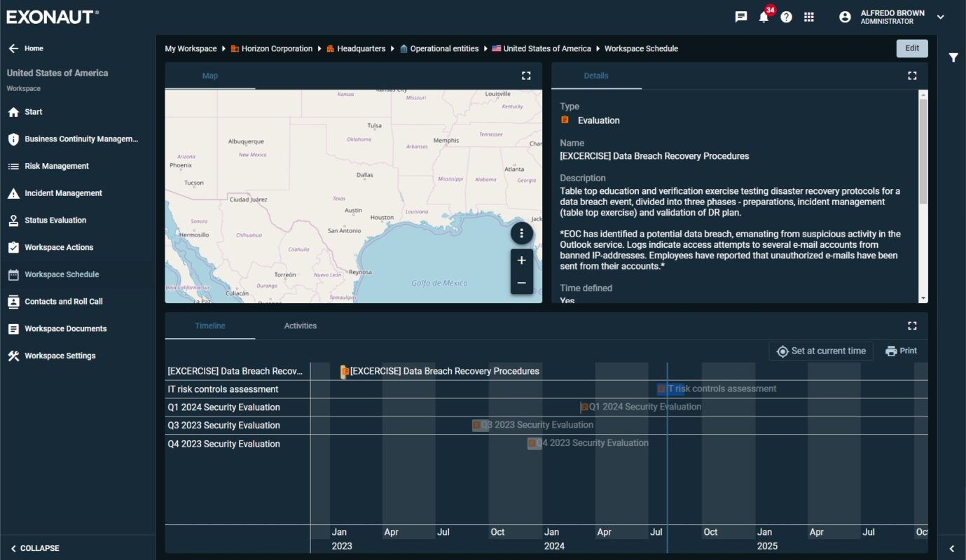Screen dimensions: 966x560
Task: Zoom in on the map
Action: tap(522, 260)
